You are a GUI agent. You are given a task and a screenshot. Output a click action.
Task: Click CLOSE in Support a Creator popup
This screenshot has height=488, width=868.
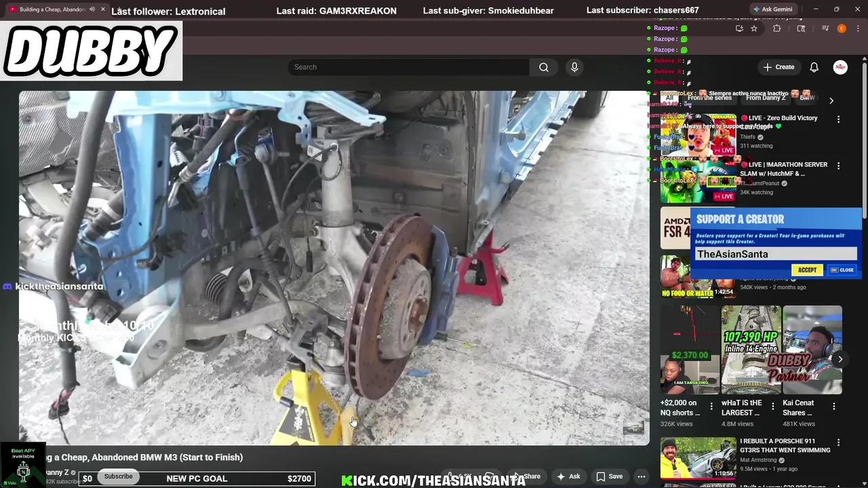pyautogui.click(x=843, y=270)
